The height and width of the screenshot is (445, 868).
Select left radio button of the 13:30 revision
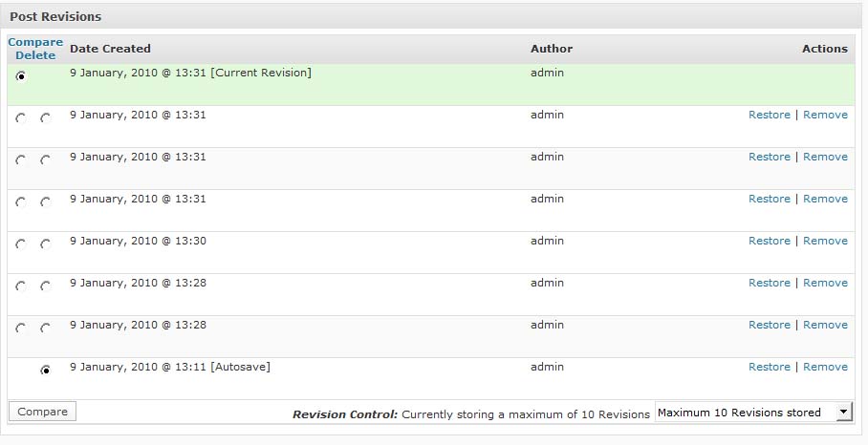(x=21, y=244)
